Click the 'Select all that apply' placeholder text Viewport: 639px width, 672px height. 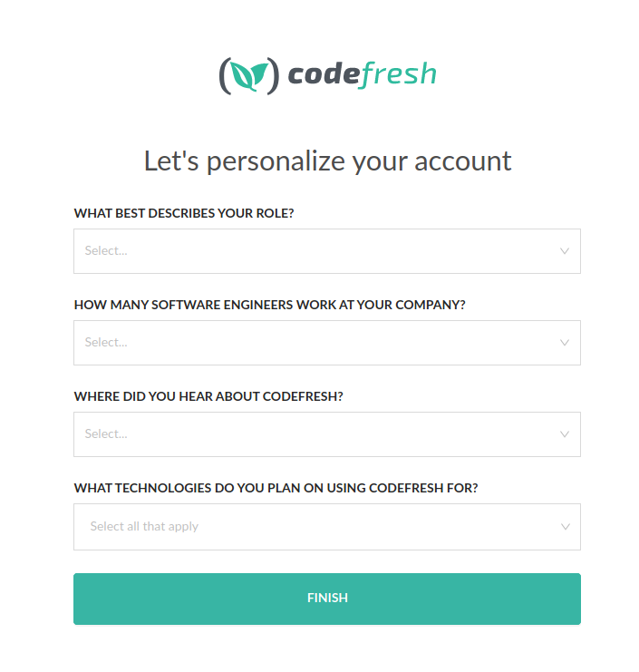click(144, 526)
